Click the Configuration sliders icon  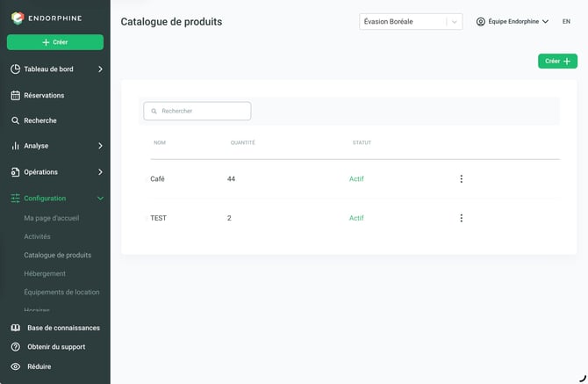pyautogui.click(x=16, y=199)
